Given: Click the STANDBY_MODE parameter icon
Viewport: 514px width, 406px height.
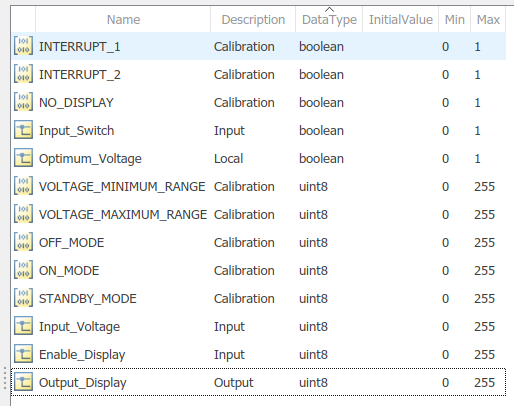Looking at the screenshot, I should click(x=23, y=298).
